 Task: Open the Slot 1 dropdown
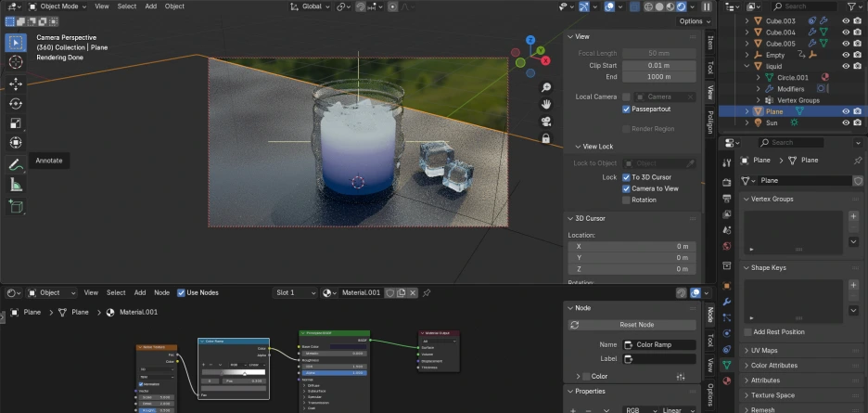coord(296,292)
